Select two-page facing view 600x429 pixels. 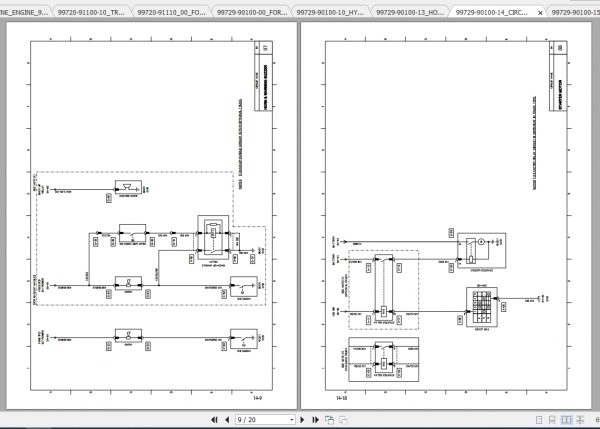click(x=566, y=420)
